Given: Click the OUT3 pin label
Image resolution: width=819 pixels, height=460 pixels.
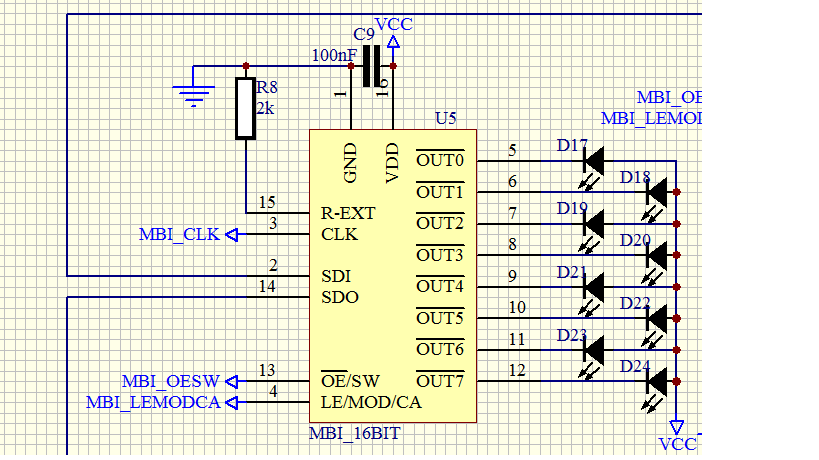Looking at the screenshot, I should pos(440,255).
